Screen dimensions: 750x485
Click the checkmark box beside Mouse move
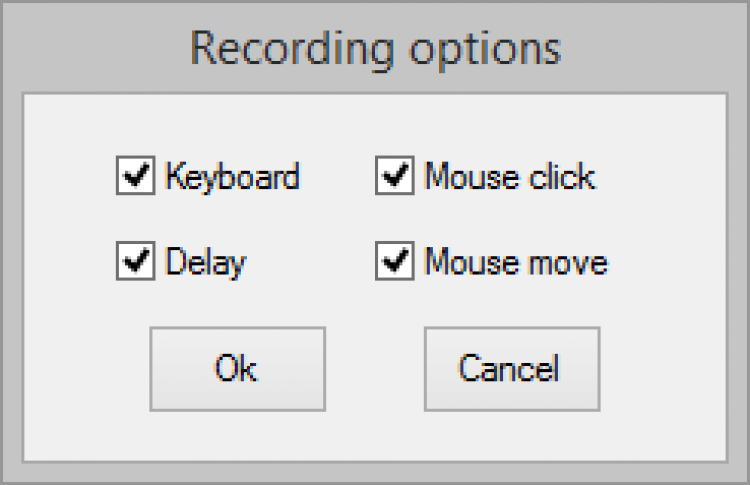394,262
